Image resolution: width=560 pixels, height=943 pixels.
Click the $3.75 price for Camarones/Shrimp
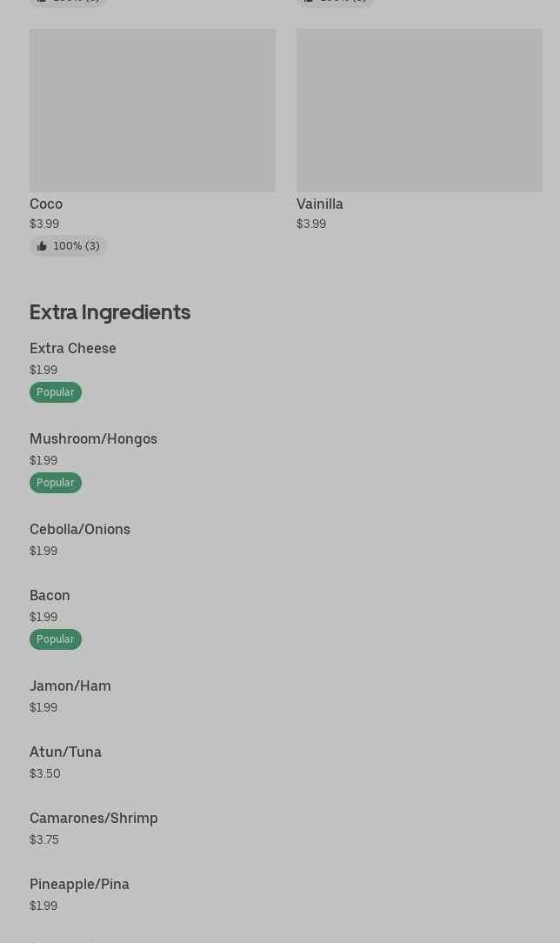click(x=44, y=839)
